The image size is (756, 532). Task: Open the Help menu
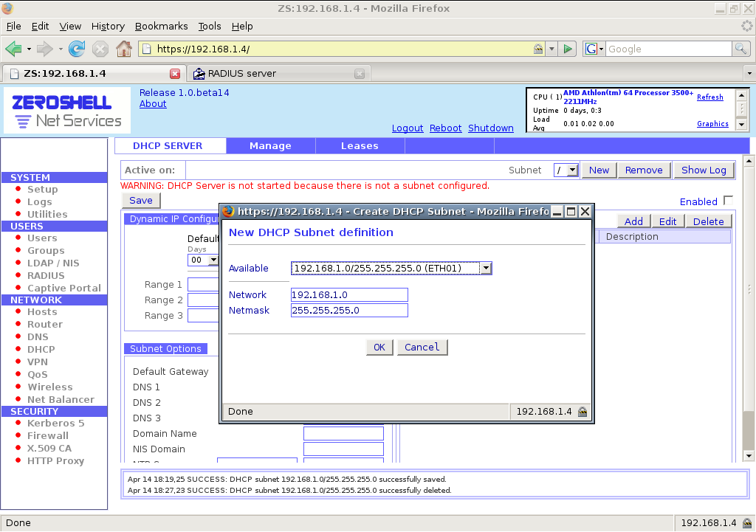[x=242, y=27]
